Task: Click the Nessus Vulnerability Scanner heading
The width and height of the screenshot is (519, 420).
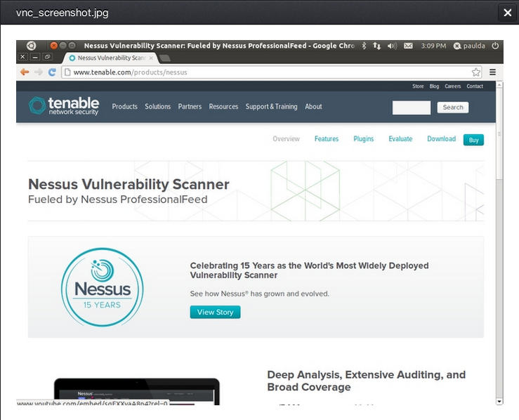Action: pos(129,184)
